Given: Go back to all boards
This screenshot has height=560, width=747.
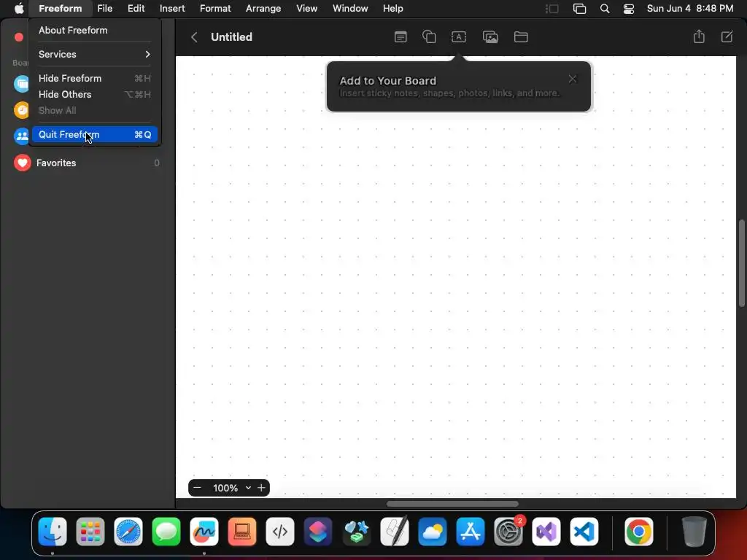Looking at the screenshot, I should [x=194, y=37].
